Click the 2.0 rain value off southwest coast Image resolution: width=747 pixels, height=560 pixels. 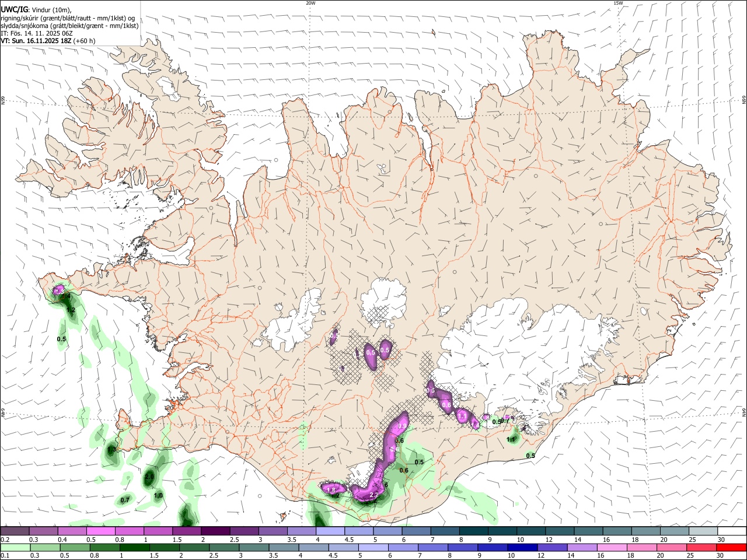coord(149,477)
